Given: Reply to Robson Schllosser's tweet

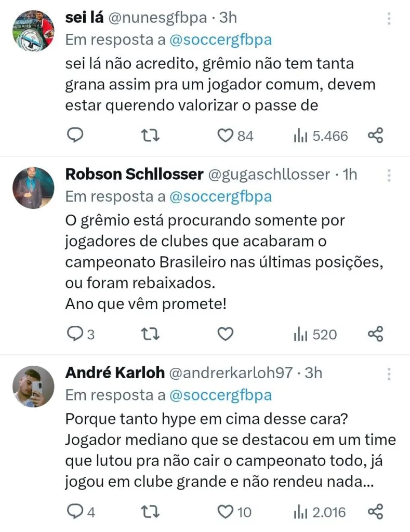Looking at the screenshot, I should pos(76,334).
